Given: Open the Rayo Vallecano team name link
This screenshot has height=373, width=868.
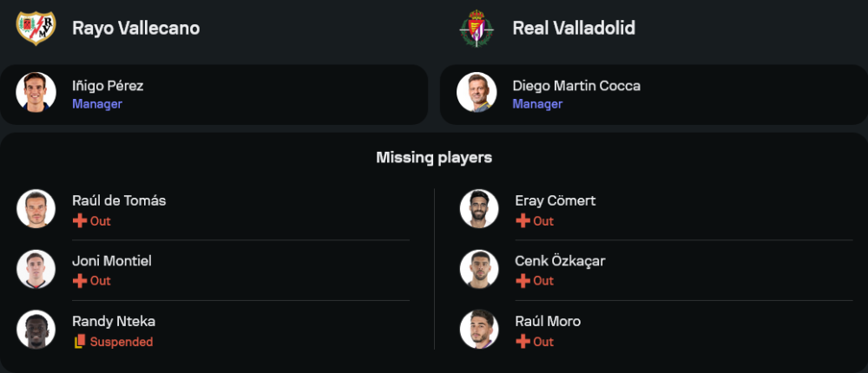Looking at the screenshot, I should click(x=135, y=28).
